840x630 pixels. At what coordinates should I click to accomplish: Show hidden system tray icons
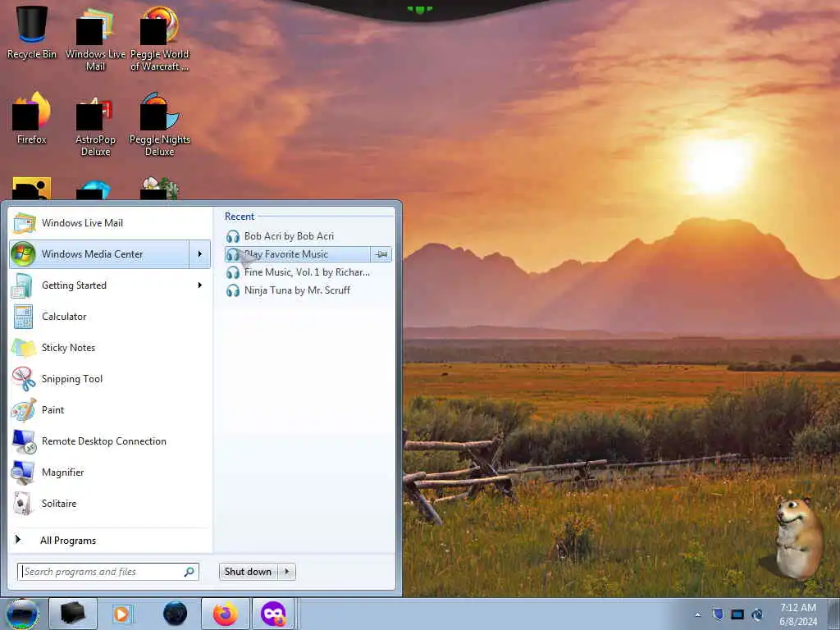tap(697, 614)
